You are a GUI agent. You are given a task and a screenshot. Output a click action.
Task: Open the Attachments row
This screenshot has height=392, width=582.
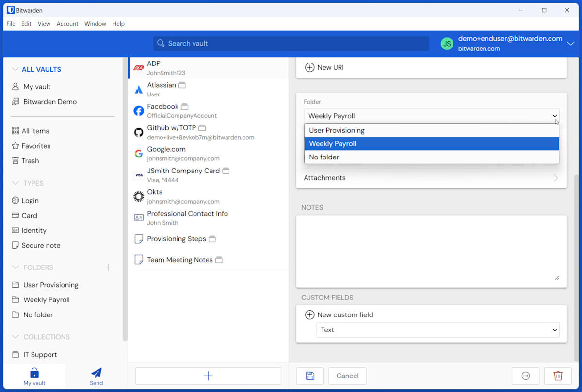coord(431,178)
